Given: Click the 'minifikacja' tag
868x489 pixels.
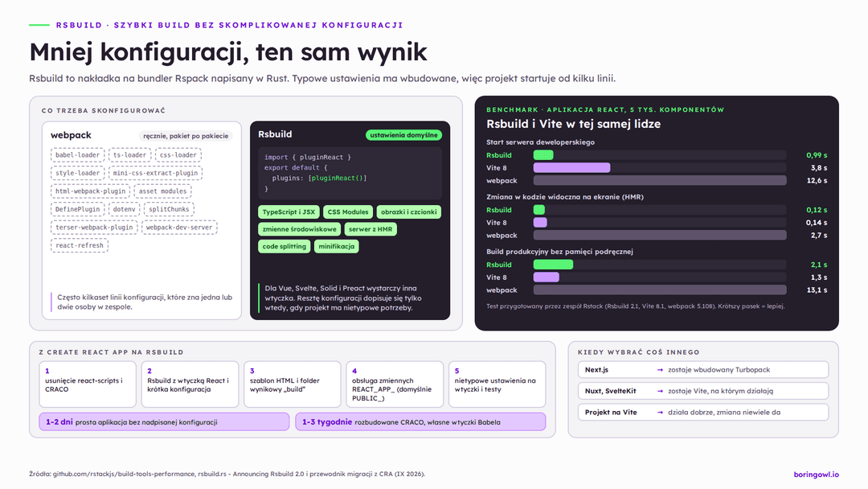Looking at the screenshot, I should pos(337,246).
